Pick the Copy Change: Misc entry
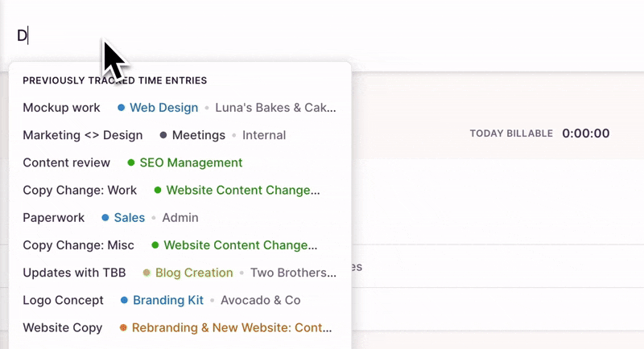This screenshot has height=349, width=644. pos(78,245)
